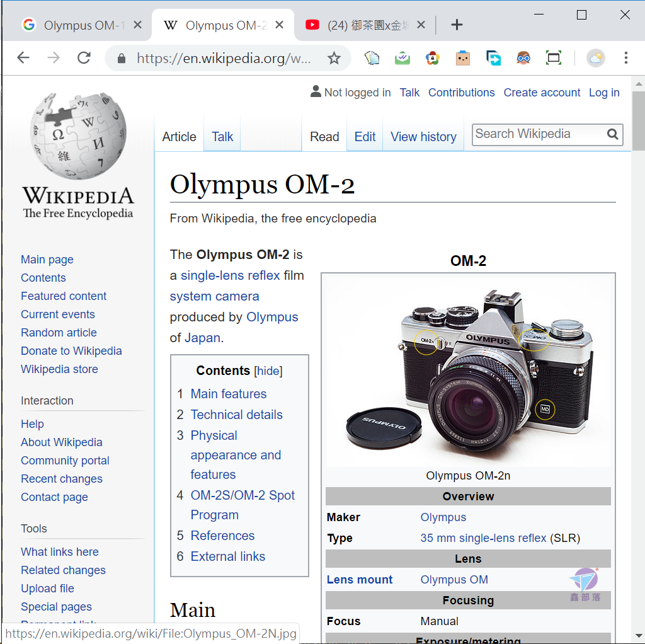Jump to External links section

point(227,556)
